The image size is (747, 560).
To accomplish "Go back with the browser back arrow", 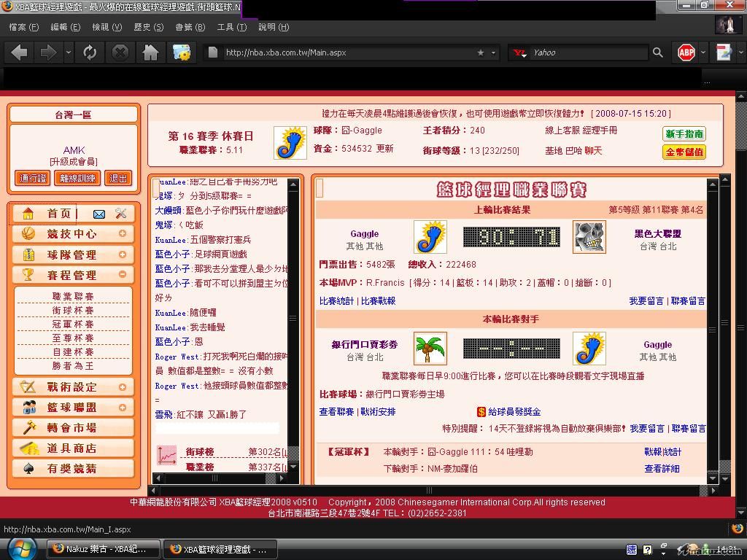I will (19, 52).
